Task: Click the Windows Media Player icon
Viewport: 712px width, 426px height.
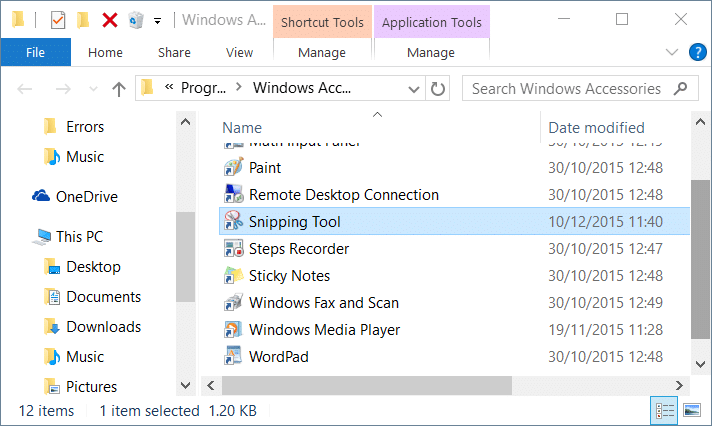Action: [x=234, y=329]
